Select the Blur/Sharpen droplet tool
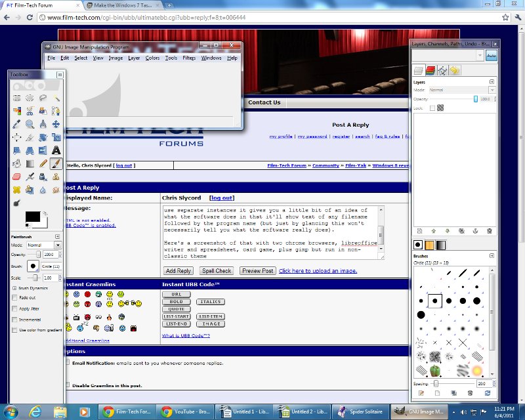The height and width of the screenshot is (420, 525). click(43, 190)
